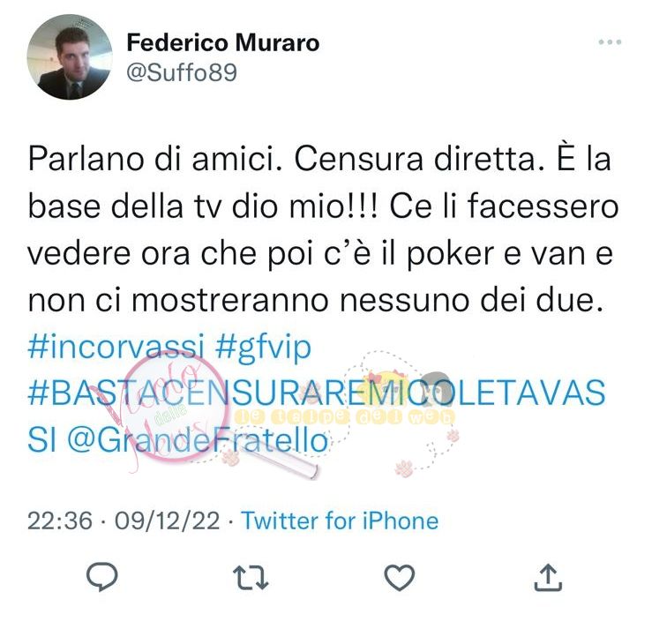Share the tweet via upload arrow icon
Screen dimensions: 652x644
point(548,577)
